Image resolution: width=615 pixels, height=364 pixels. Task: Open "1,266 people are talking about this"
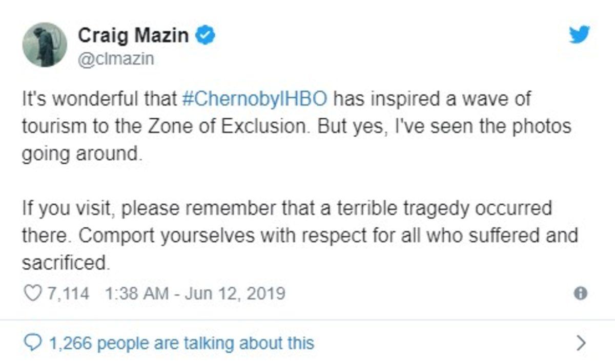point(180,342)
